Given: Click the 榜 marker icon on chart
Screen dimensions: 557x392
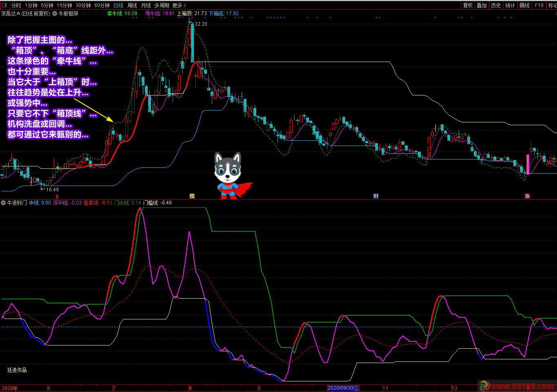Looking at the screenshot, I should [192, 196].
